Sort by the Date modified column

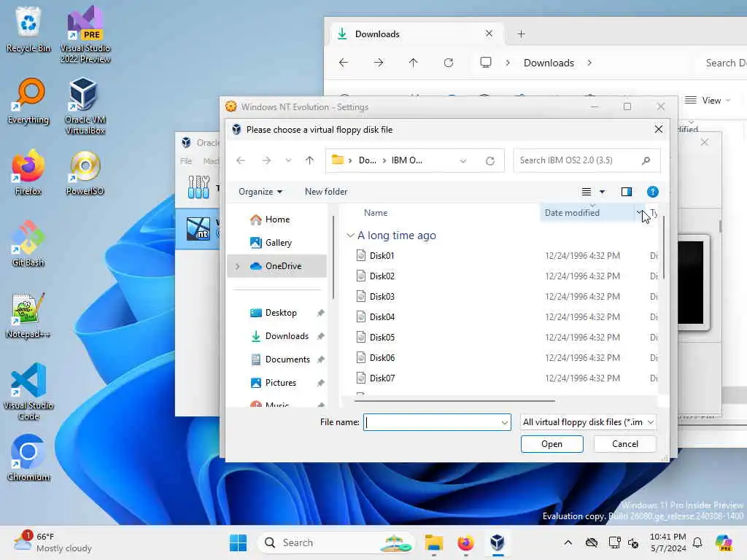click(x=572, y=213)
